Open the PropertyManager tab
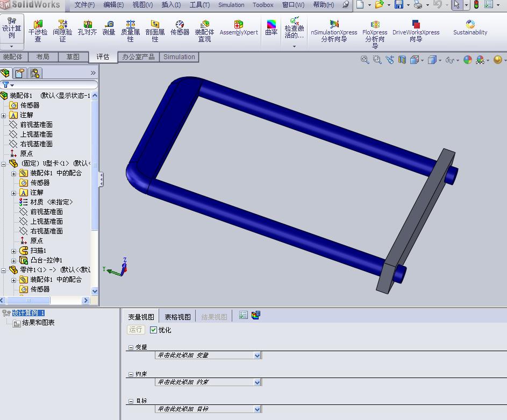507x420 pixels. pyautogui.click(x=20, y=73)
